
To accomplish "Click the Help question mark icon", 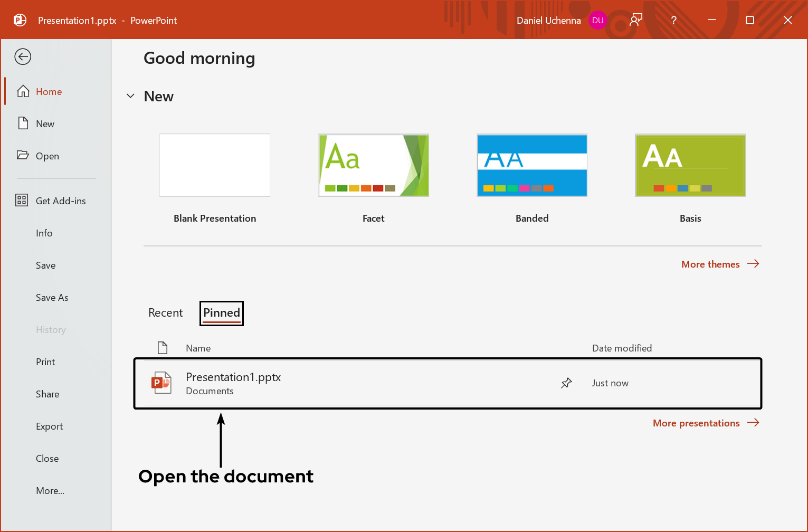I will [x=673, y=20].
